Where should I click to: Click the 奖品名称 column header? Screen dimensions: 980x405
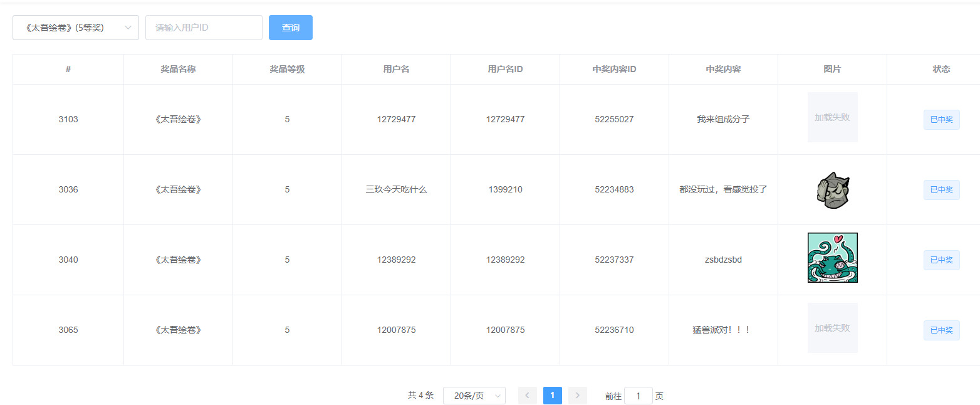point(178,69)
